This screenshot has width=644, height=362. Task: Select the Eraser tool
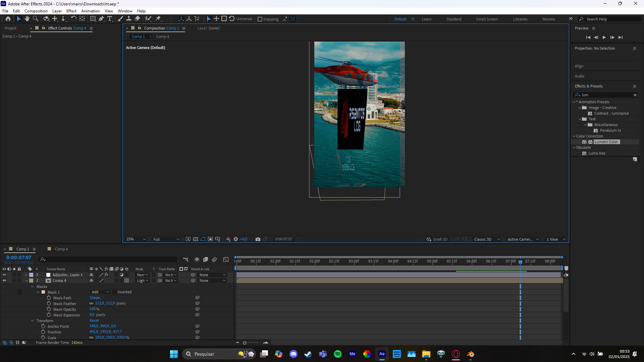coord(138,19)
